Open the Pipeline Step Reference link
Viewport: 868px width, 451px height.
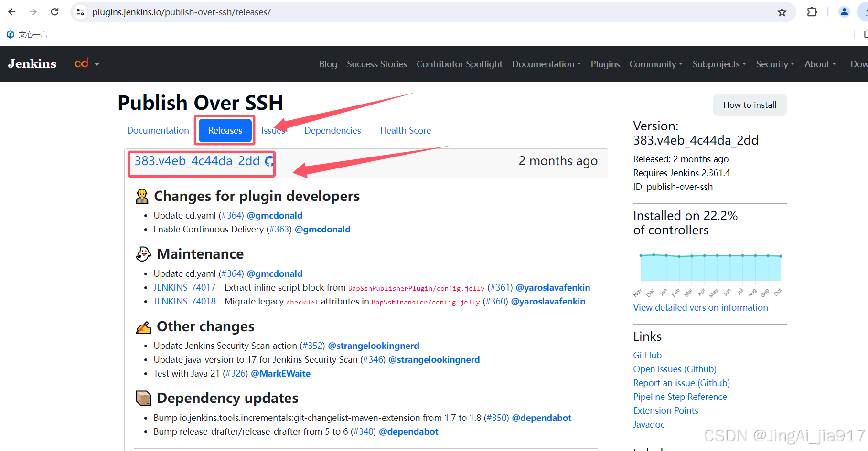(x=680, y=397)
